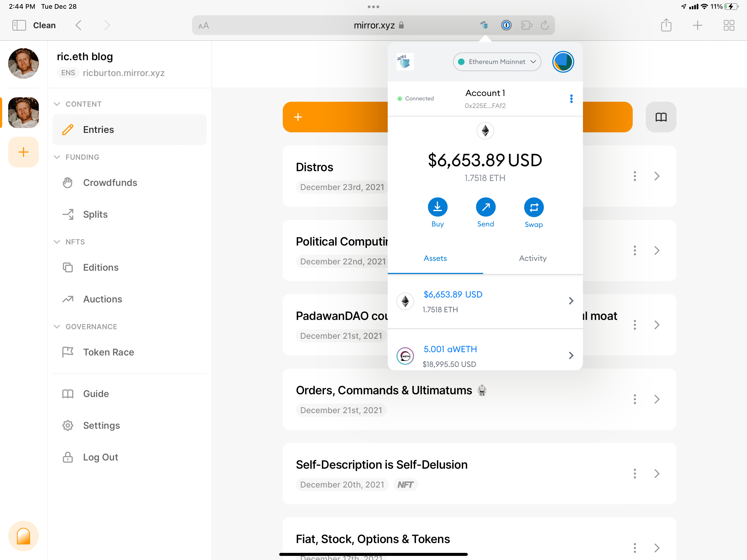Open the ETH asset row chevron

pyautogui.click(x=571, y=301)
